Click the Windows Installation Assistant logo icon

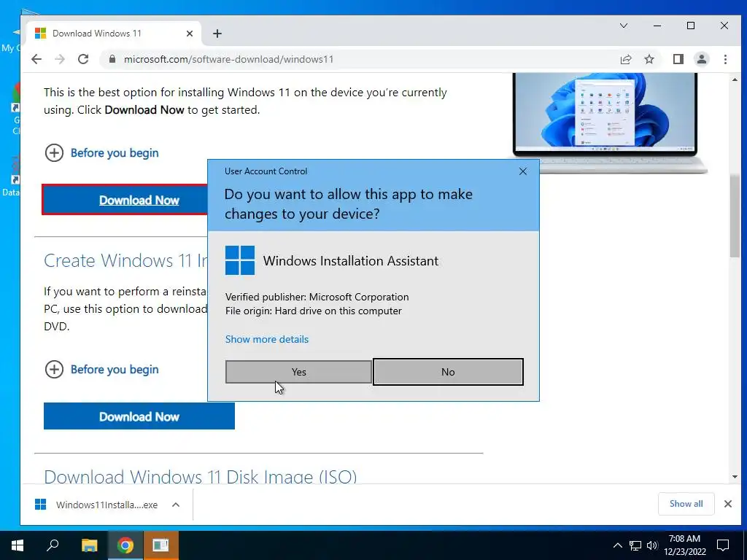(x=239, y=260)
